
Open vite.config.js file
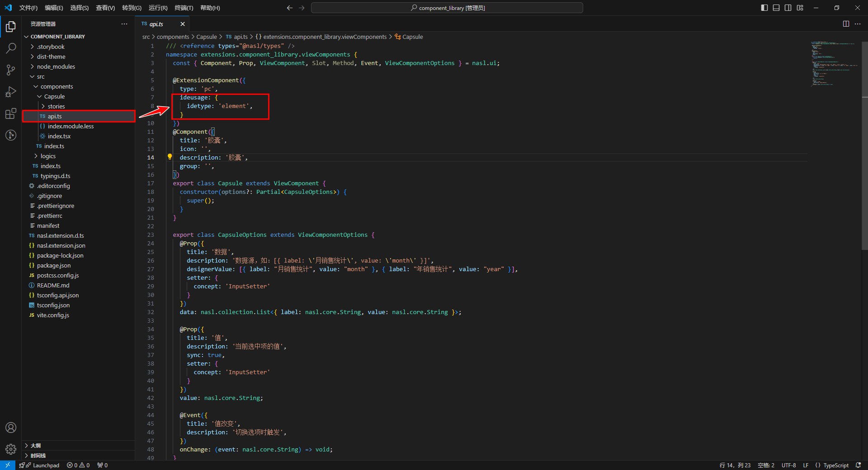79,315
